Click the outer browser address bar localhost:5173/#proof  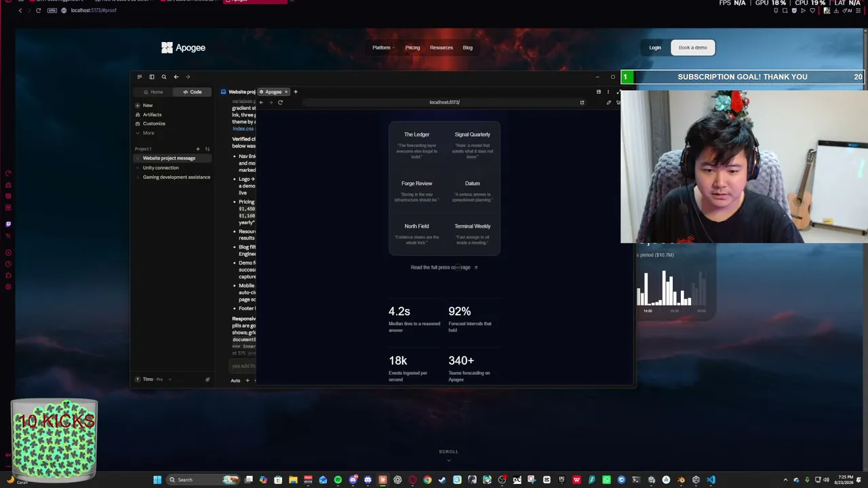coord(94,10)
